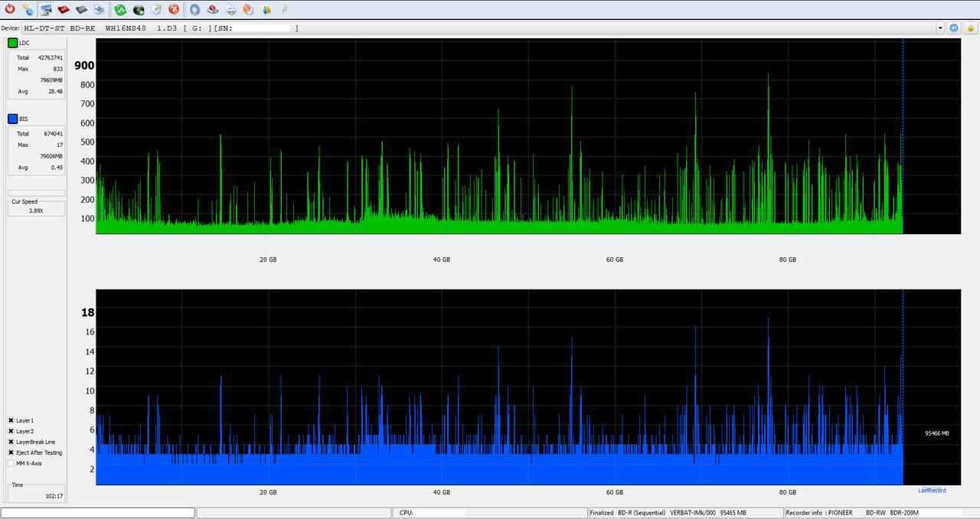980x519 pixels.
Task: Toggle the Layer2 checkbox
Action: [11, 431]
